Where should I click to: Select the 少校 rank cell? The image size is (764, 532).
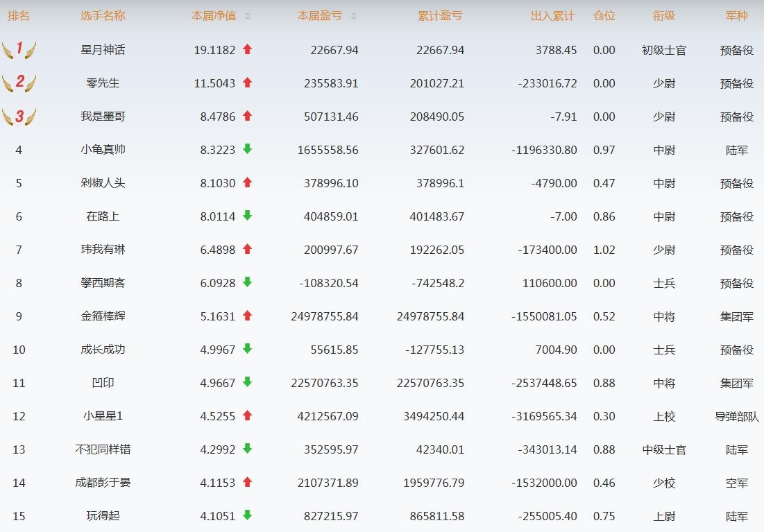(x=664, y=482)
